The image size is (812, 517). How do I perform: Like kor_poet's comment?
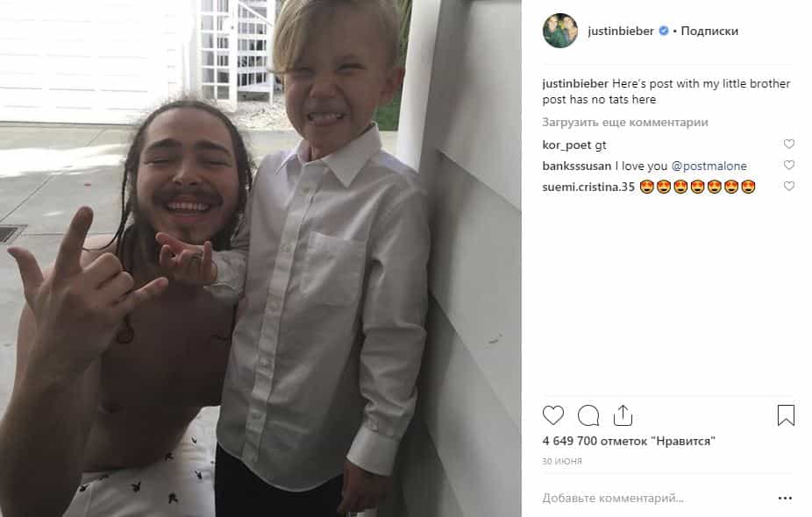[788, 144]
